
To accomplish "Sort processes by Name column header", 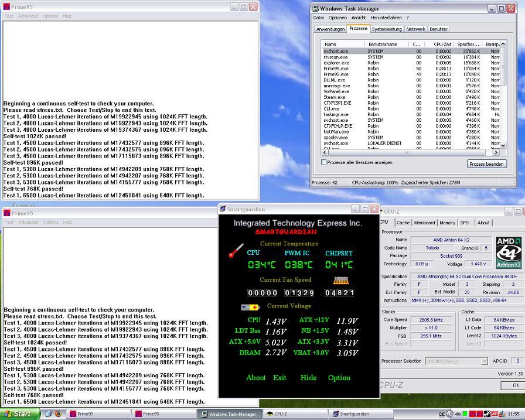I will pyautogui.click(x=343, y=44).
